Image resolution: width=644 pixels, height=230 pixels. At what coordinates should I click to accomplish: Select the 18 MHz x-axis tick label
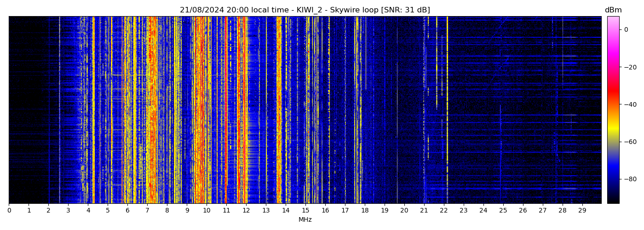tap(365, 211)
